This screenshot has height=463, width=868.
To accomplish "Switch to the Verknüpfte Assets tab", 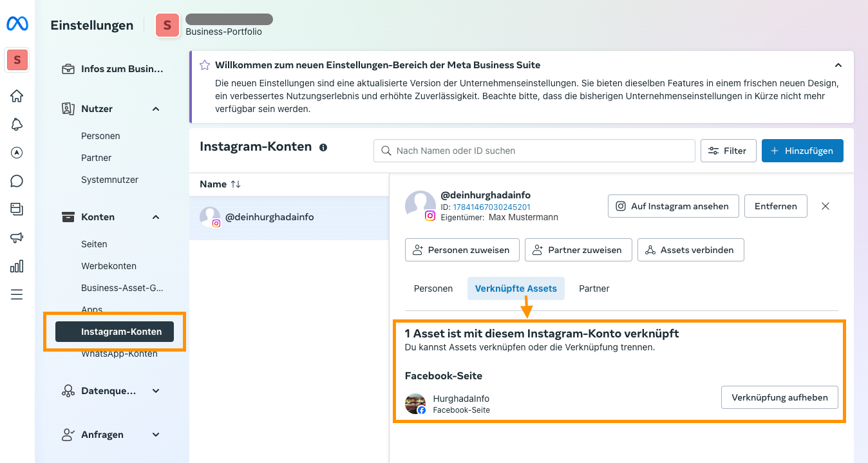I will pos(516,288).
